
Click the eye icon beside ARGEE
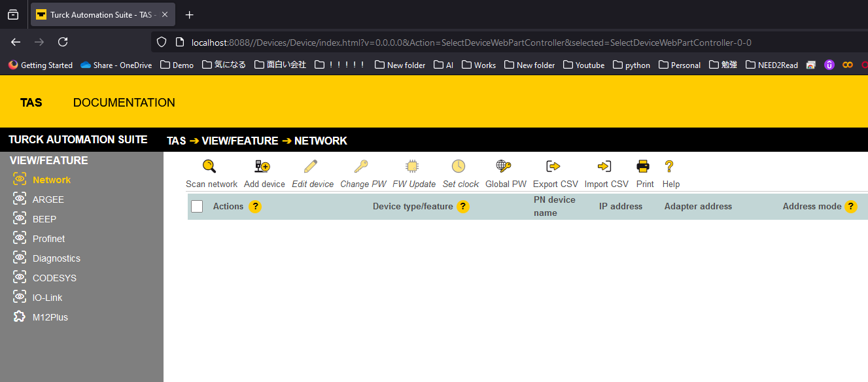[x=20, y=199]
